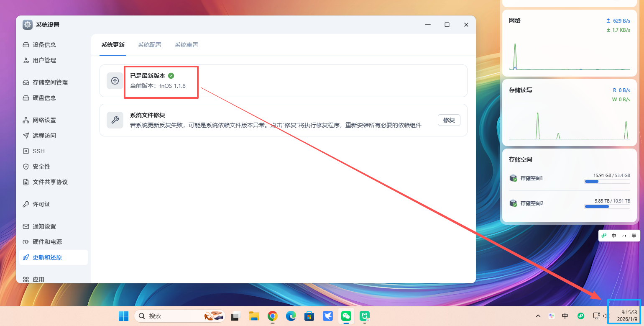644x326 pixels.
Task: Open 设备信息 in the settings sidebar
Action: coord(43,45)
